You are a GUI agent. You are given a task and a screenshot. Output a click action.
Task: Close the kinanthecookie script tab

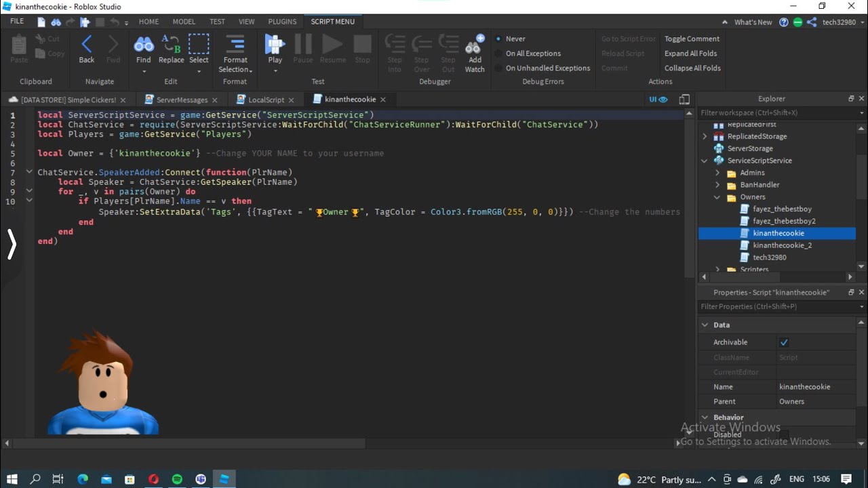click(382, 100)
